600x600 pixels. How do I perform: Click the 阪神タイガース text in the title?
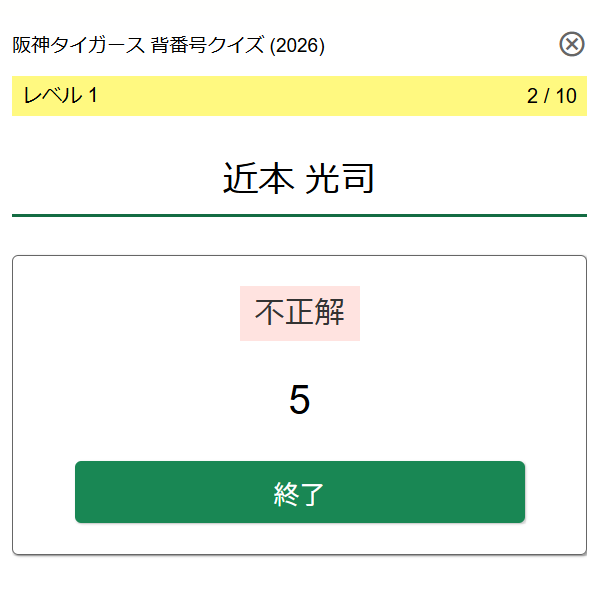78,46
